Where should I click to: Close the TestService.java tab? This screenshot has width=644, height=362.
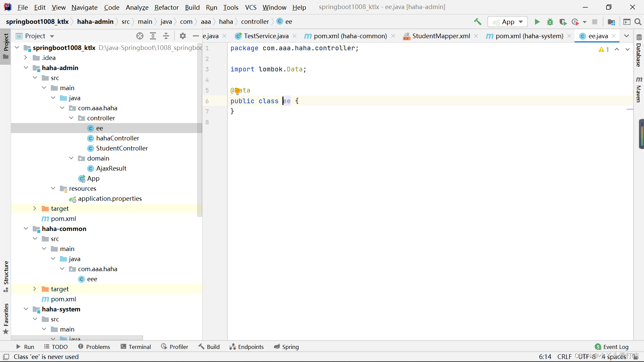tap(294, 36)
